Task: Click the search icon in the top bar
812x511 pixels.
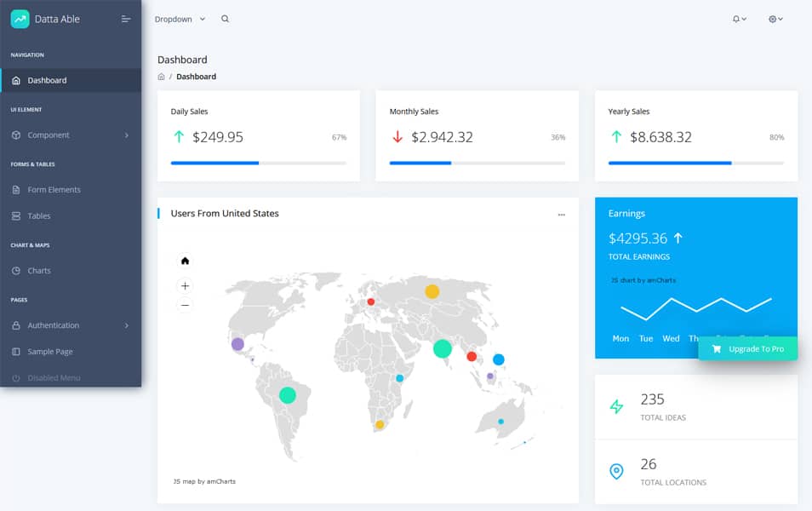Action: click(225, 19)
